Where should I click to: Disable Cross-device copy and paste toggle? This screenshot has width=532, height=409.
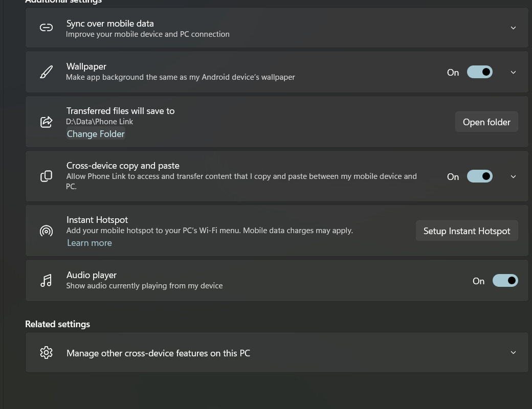click(x=479, y=176)
